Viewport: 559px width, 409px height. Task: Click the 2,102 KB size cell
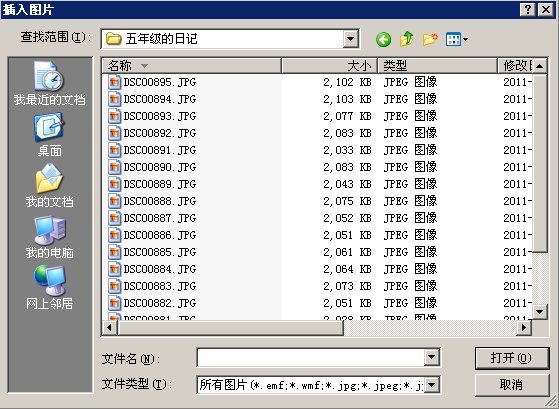[347, 82]
